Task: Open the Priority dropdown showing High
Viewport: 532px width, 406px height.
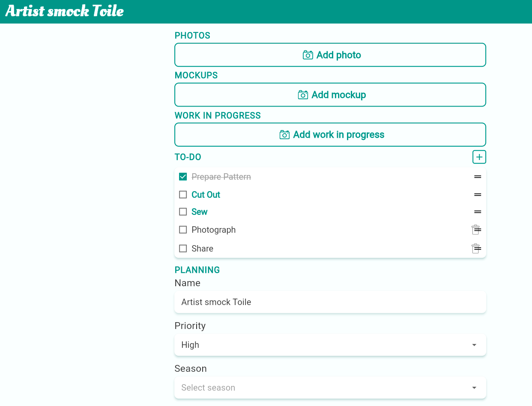Action: tap(330, 345)
